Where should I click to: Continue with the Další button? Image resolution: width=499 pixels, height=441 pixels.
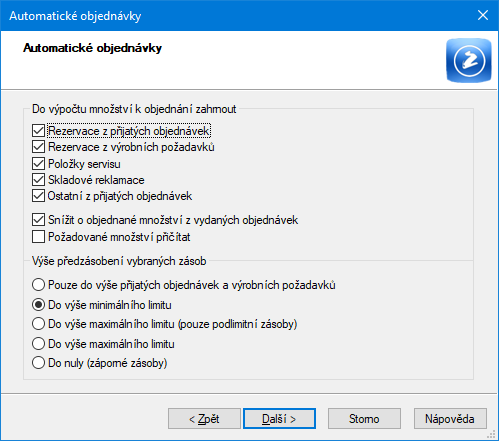pyautogui.click(x=279, y=419)
